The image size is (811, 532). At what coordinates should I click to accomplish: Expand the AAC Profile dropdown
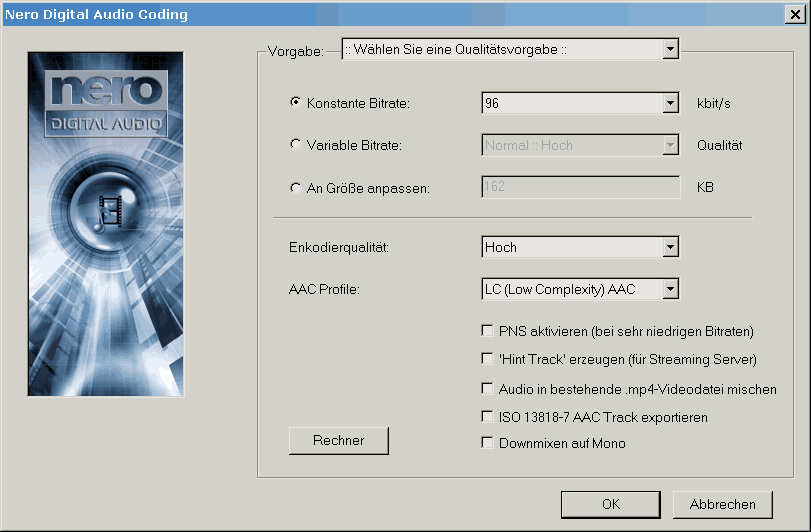[670, 290]
